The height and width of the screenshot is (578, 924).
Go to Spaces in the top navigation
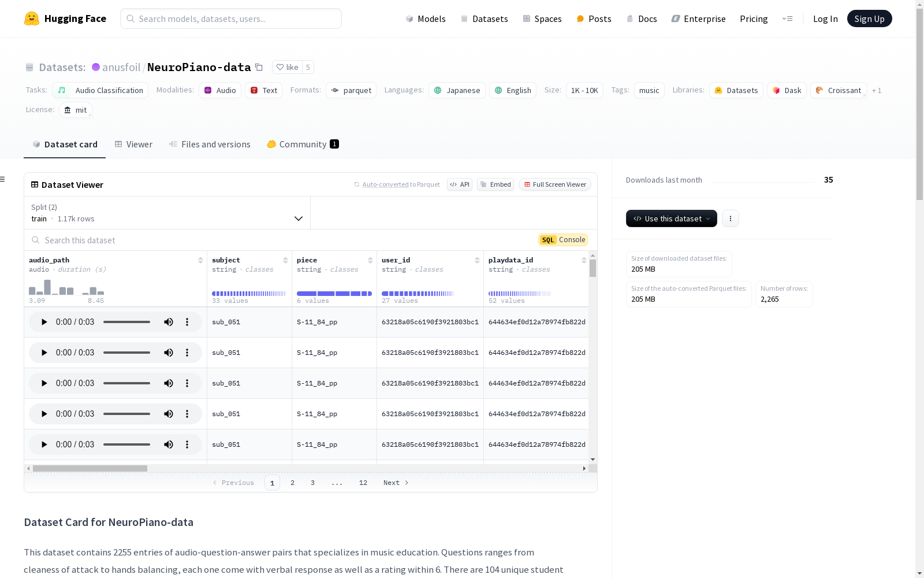click(542, 18)
